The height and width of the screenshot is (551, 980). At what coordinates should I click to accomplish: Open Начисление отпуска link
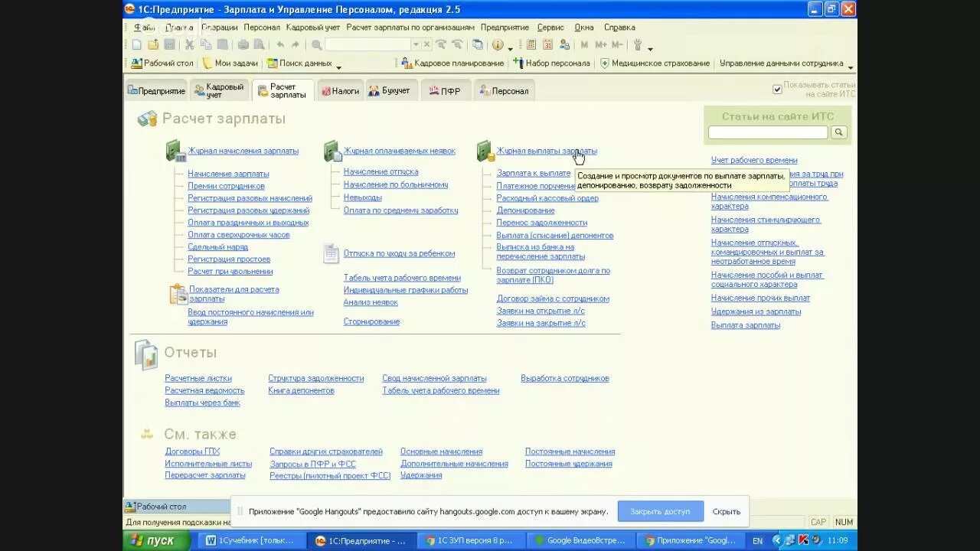click(x=381, y=172)
